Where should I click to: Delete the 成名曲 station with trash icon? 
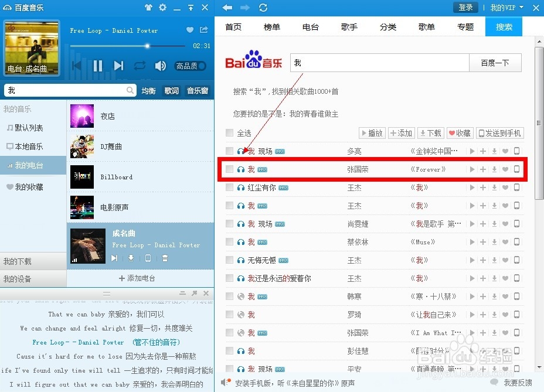[x=165, y=258]
